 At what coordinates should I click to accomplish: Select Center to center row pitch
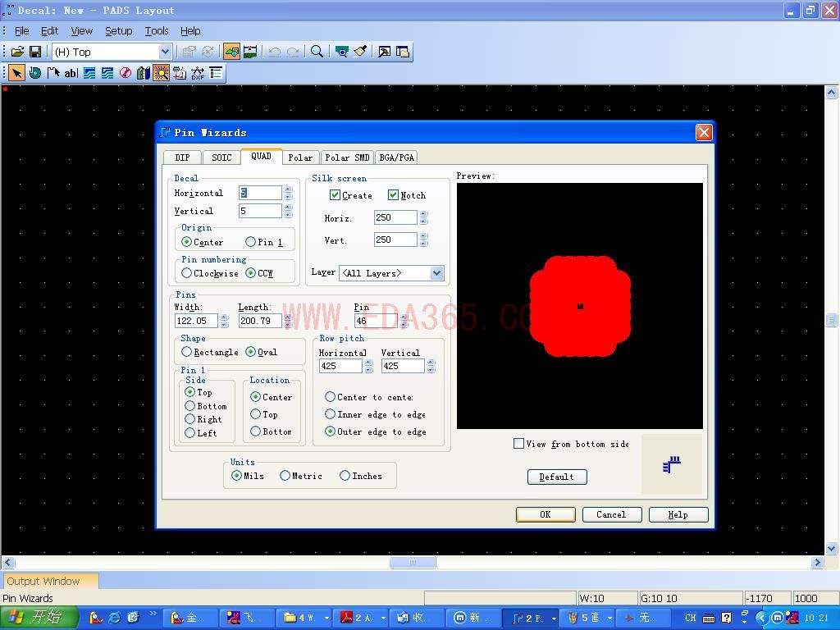pyautogui.click(x=330, y=396)
